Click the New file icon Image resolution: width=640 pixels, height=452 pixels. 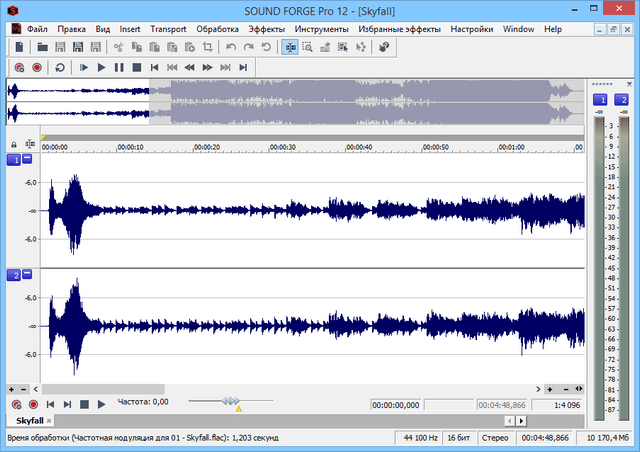19,47
